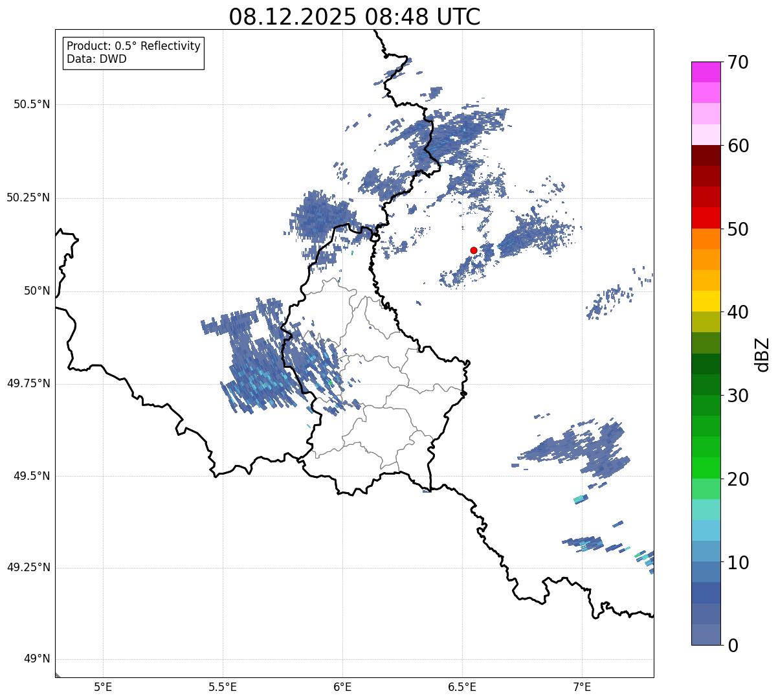778x700 pixels.
Task: Click the longitude label "6°E"
Action: click(342, 686)
